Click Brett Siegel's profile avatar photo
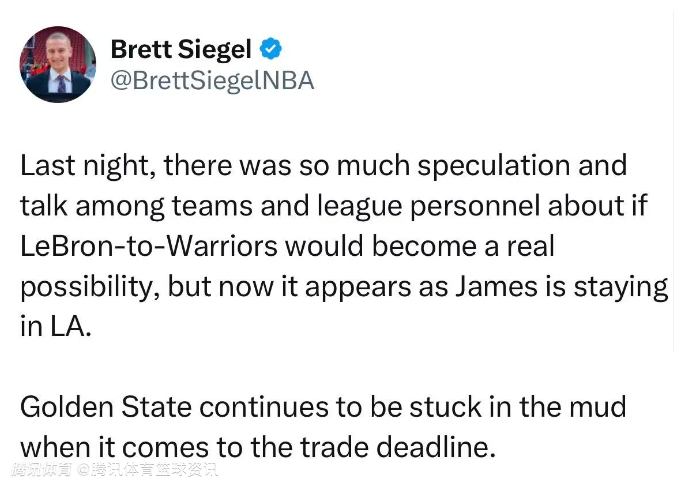The height and width of the screenshot is (486, 674). pyautogui.click(x=58, y=64)
